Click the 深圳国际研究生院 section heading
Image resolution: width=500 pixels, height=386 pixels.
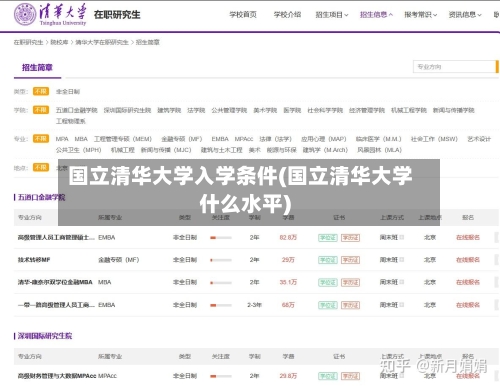click(45, 336)
